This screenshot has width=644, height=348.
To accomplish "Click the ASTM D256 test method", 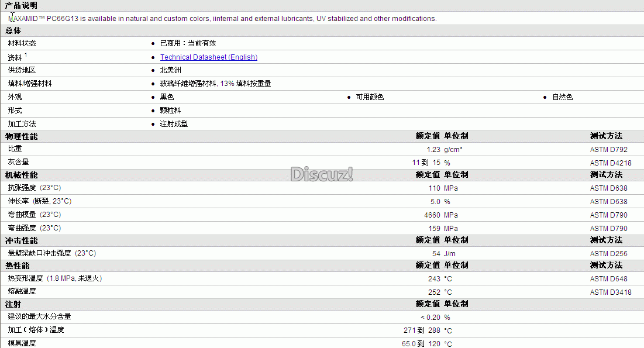I will [x=609, y=254].
